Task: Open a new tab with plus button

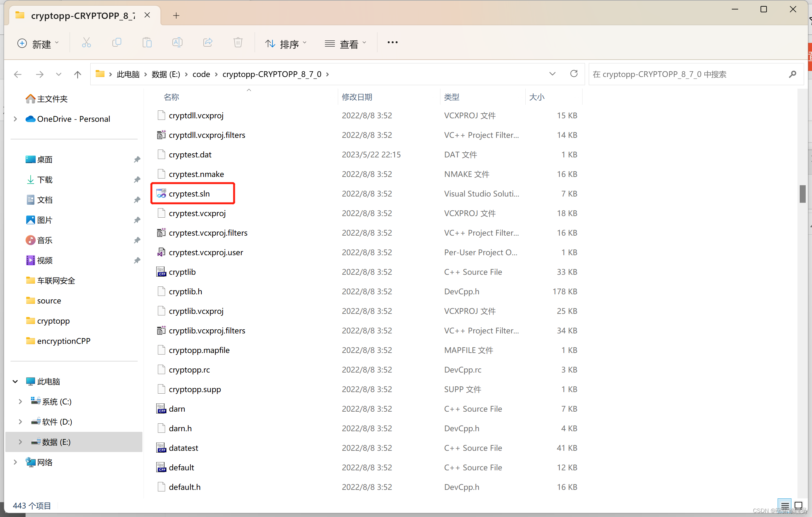Action: pyautogui.click(x=176, y=15)
